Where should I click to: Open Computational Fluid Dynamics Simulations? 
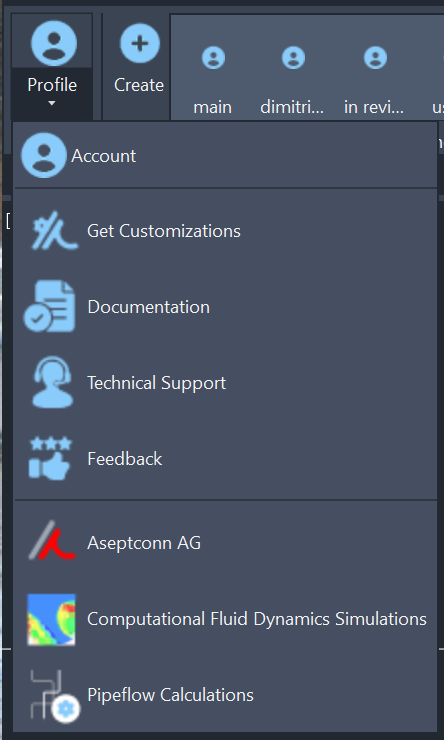pos(225,619)
